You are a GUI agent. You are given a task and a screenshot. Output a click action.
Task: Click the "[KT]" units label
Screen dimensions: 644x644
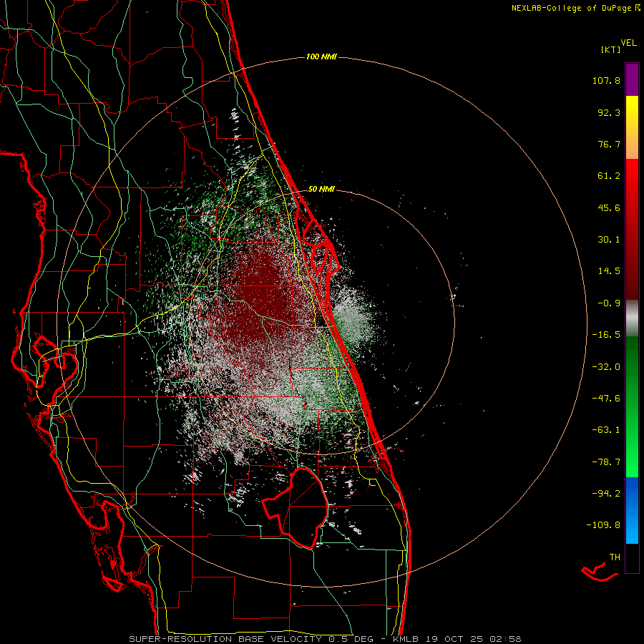611,49
